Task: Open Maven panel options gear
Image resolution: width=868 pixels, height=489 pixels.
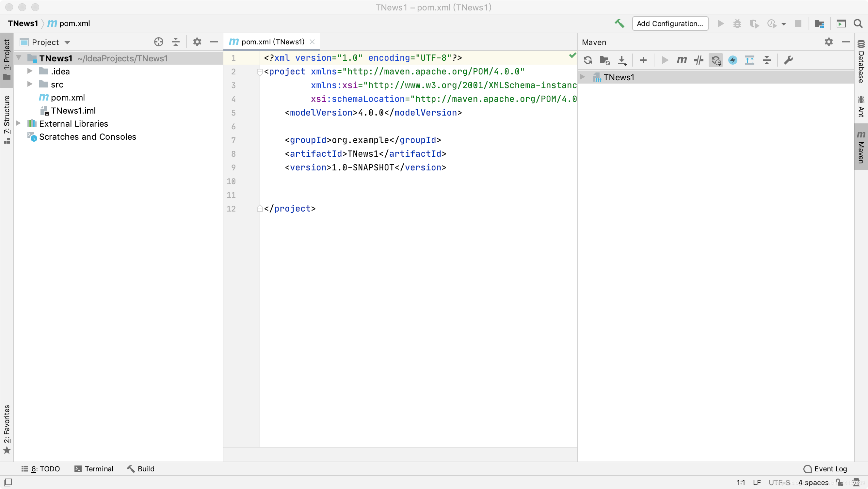Action: click(x=828, y=42)
